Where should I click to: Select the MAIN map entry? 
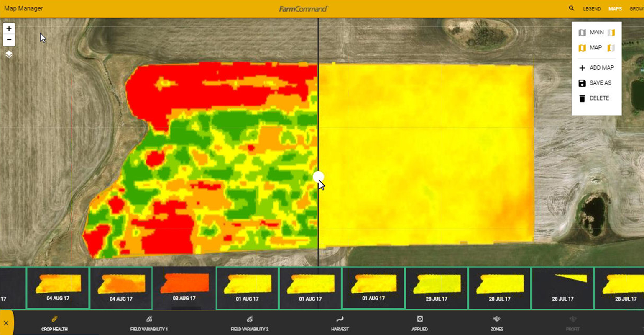tap(596, 33)
